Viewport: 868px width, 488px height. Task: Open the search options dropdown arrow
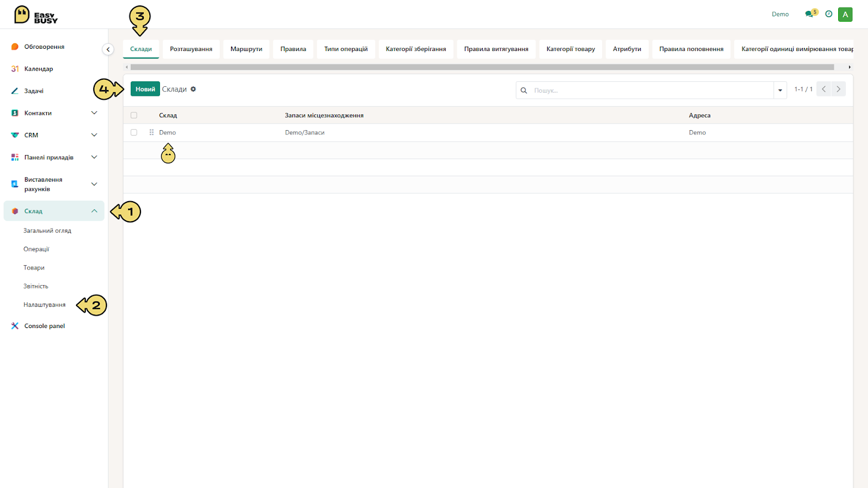coord(780,90)
